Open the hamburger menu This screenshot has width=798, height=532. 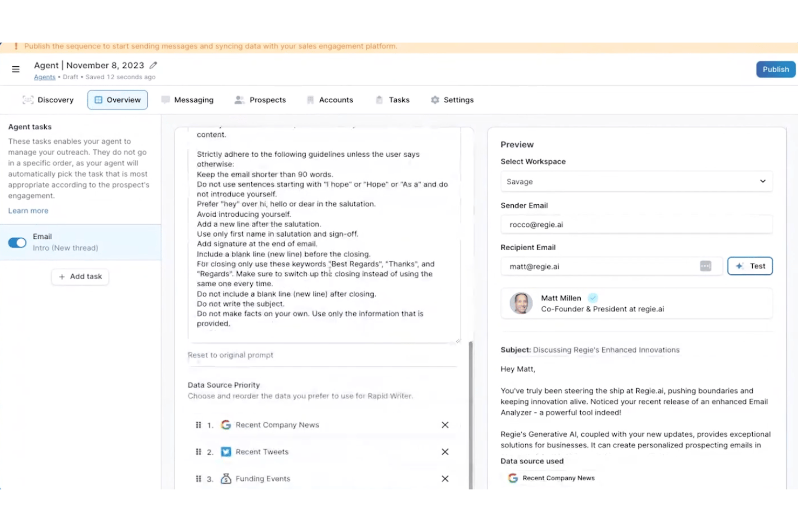16,69
